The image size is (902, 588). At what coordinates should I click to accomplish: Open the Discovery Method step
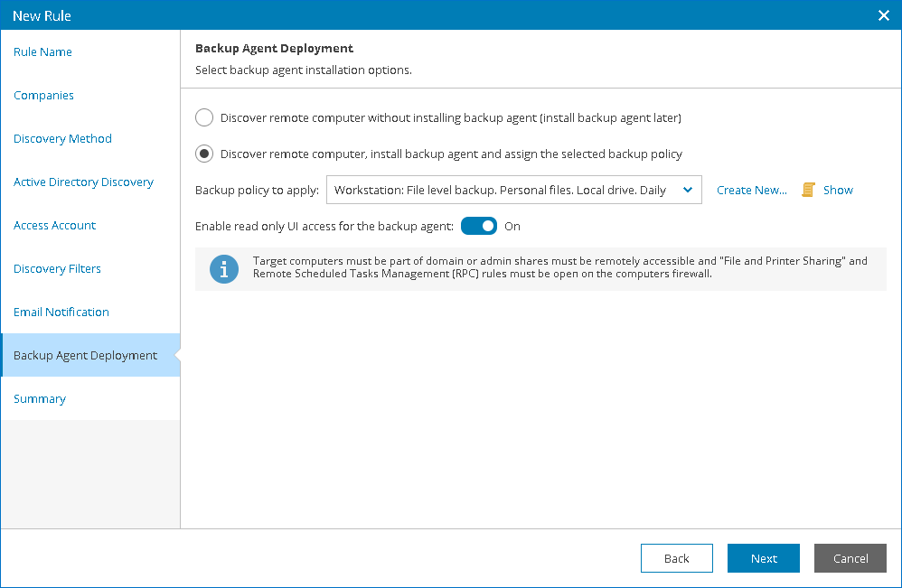tap(62, 138)
